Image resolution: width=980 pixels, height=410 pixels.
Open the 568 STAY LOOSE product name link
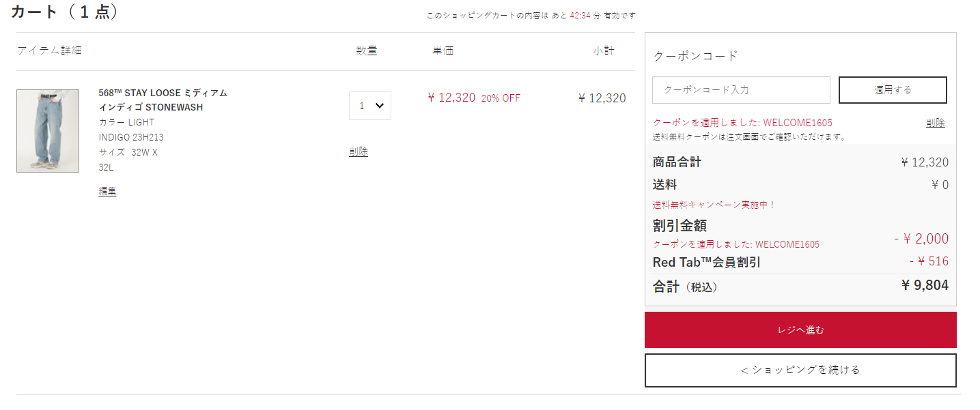[163, 100]
